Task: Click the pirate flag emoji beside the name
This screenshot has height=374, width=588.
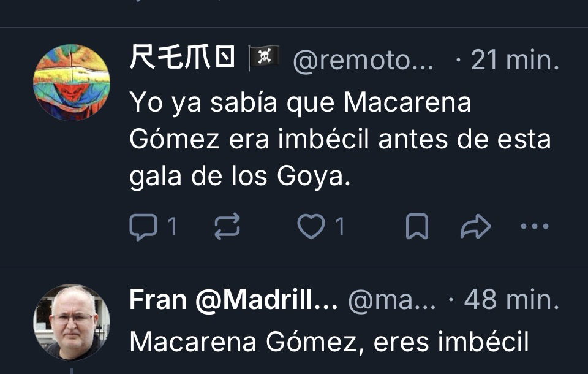Action: 263,58
